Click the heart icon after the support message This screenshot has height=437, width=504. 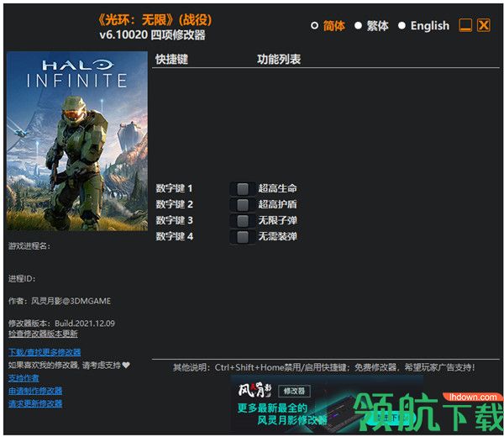click(126, 365)
